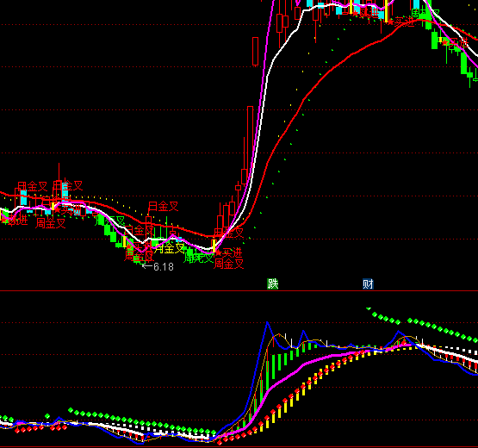Click the isolated green diamond above the red diamonds

click(x=47, y=416)
